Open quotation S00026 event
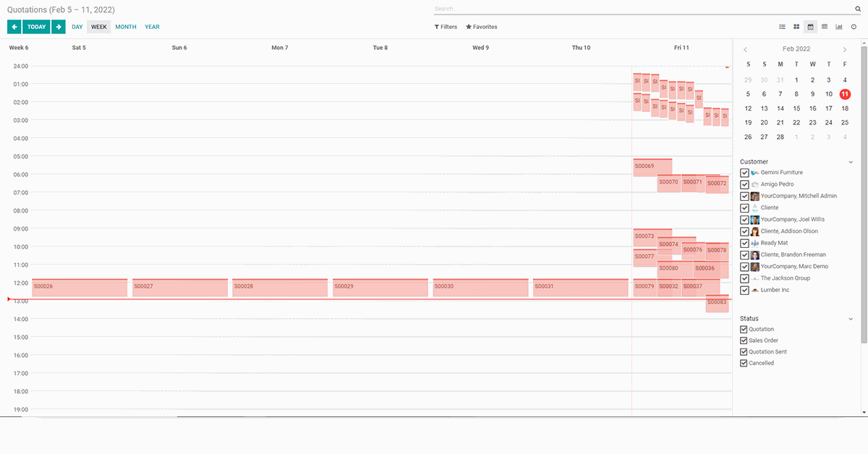This screenshot has width=868, height=454. pyautogui.click(x=80, y=288)
